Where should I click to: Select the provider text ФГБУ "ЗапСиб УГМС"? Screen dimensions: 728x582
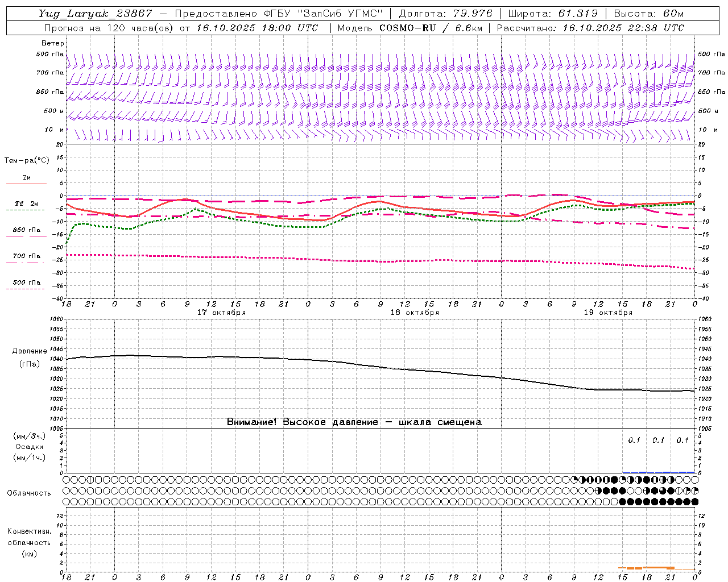pyautogui.click(x=324, y=14)
